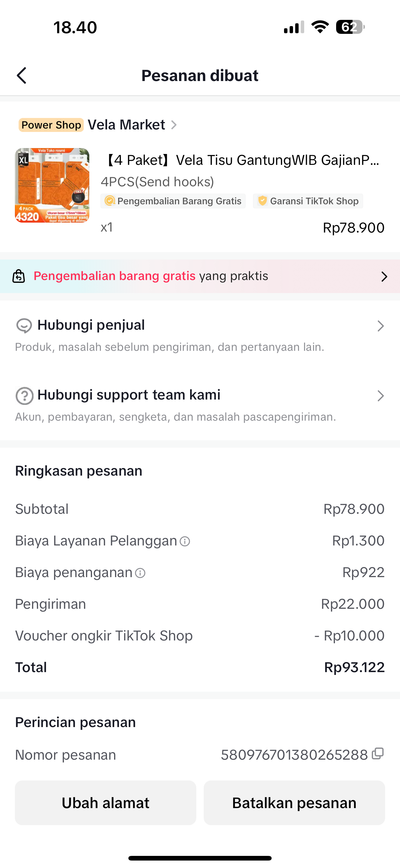Copy the order number with copy icon

tap(378, 754)
